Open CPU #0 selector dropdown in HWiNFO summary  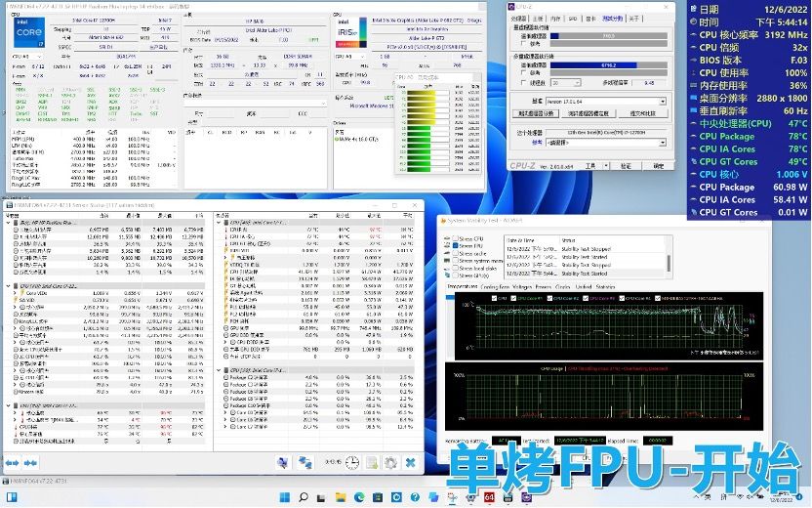pyautogui.click(x=27, y=57)
